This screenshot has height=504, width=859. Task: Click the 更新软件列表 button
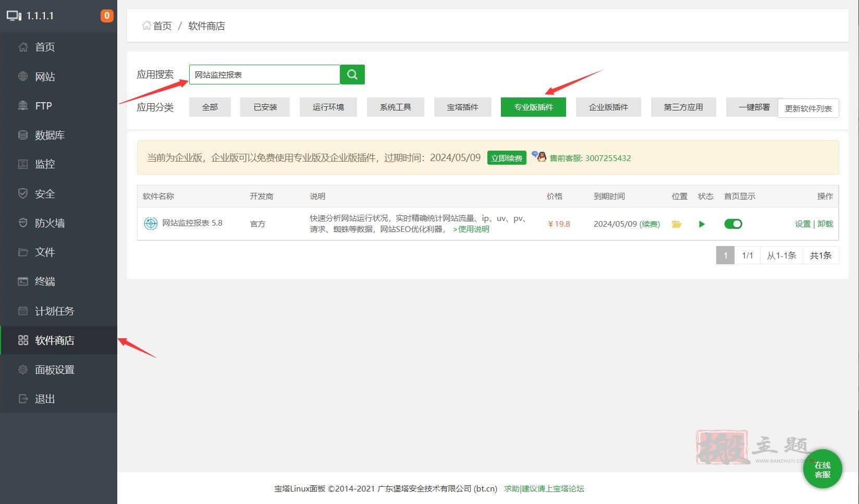pyautogui.click(x=808, y=108)
